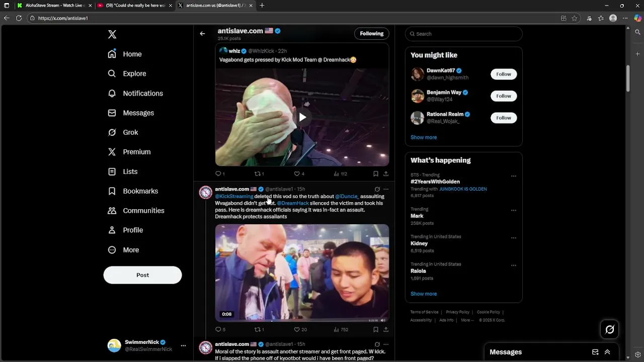
Task: Open more options on Moral of the story post
Action: click(x=386, y=344)
